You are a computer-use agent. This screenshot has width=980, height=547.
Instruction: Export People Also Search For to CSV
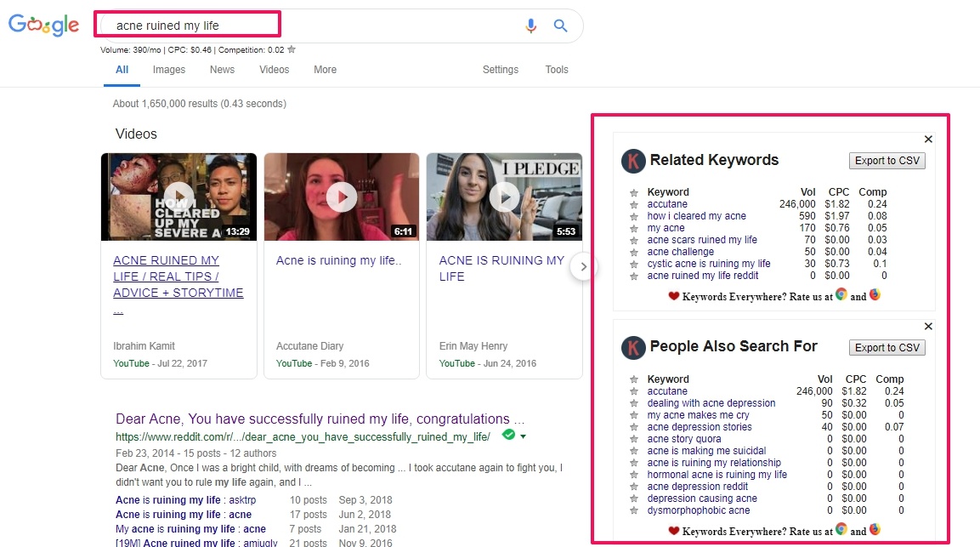[887, 348]
